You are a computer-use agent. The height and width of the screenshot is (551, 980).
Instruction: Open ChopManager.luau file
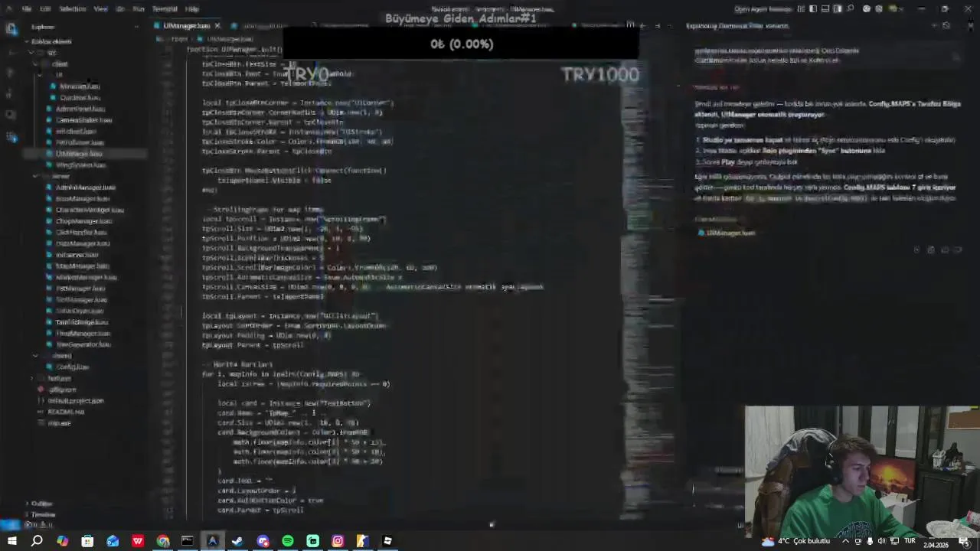tap(84, 221)
